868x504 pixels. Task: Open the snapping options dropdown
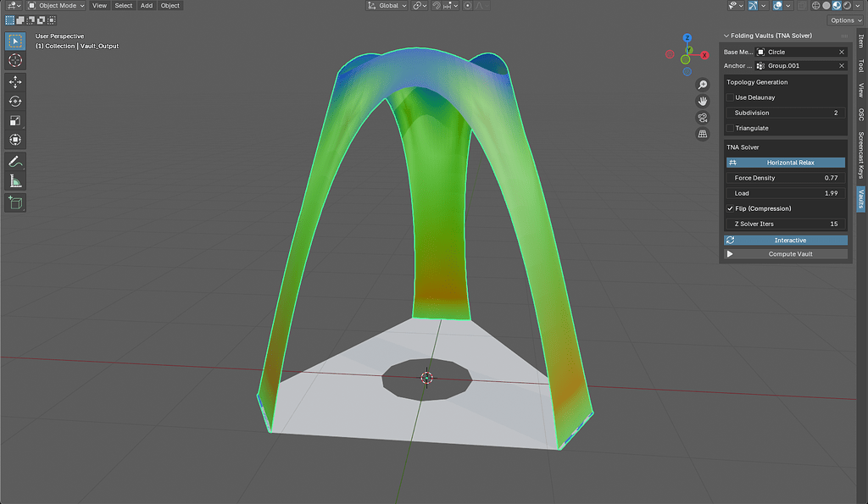pyautogui.click(x=451, y=6)
